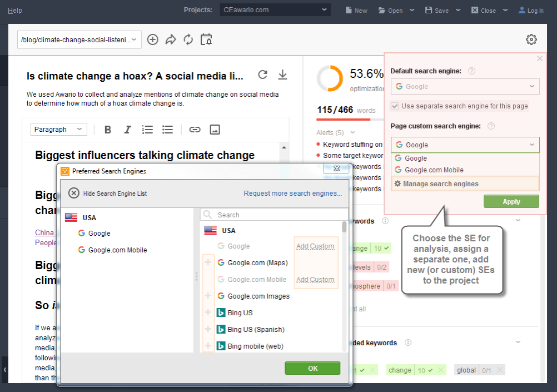The width and height of the screenshot is (557, 392).
Task: Reload page content icon next to title
Action: click(262, 75)
